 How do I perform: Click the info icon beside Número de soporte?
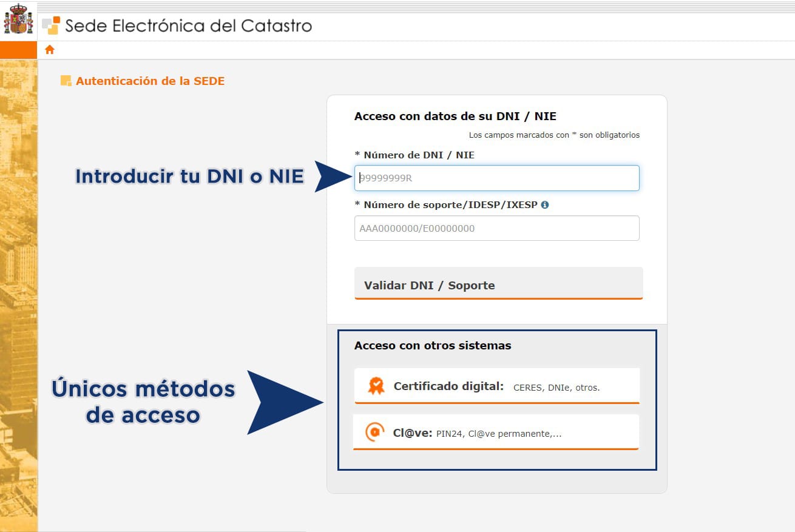click(x=544, y=205)
